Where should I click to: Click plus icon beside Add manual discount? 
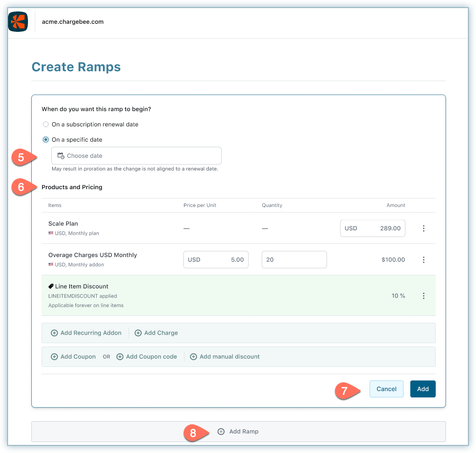click(193, 357)
